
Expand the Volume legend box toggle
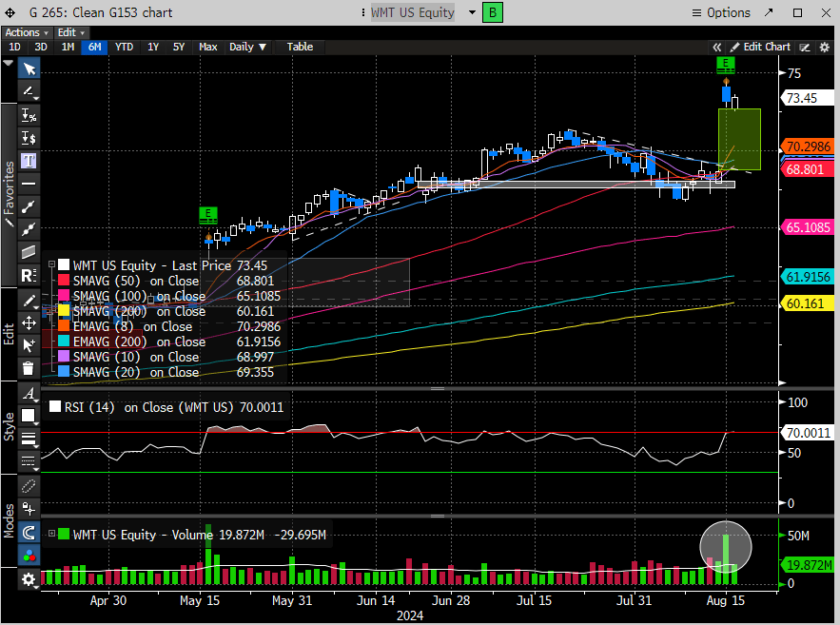click(52, 534)
